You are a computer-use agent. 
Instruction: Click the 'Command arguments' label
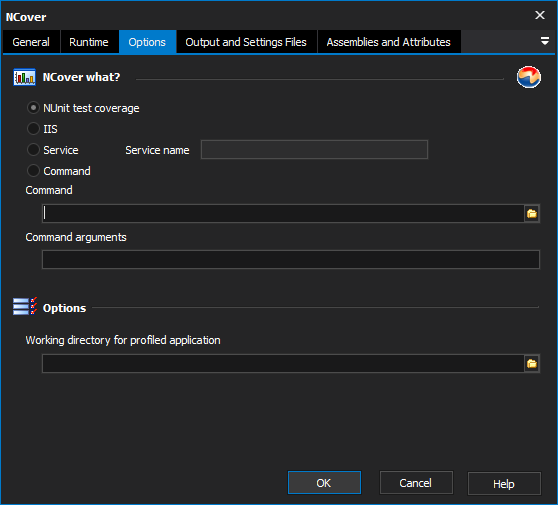tap(76, 237)
